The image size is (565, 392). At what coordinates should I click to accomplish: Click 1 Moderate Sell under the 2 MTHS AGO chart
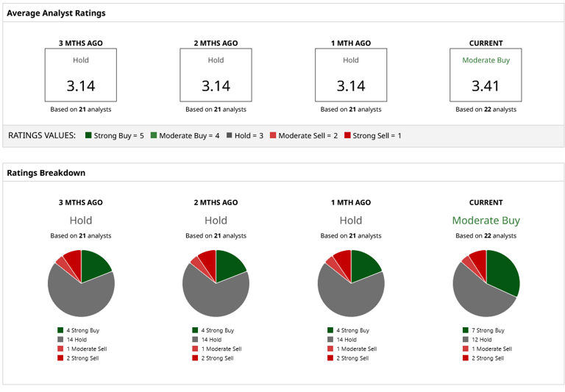[x=216, y=349]
